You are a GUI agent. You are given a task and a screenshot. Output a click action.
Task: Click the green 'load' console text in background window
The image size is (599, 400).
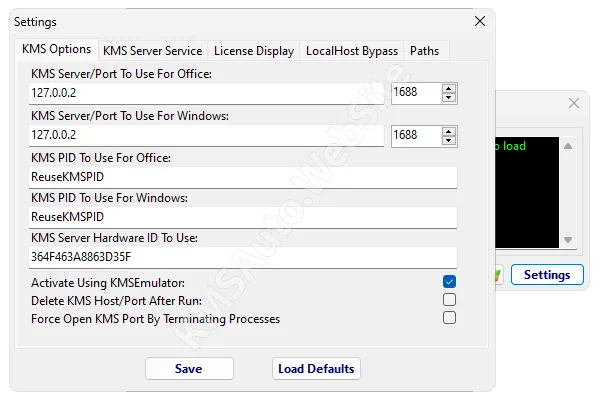(514, 146)
